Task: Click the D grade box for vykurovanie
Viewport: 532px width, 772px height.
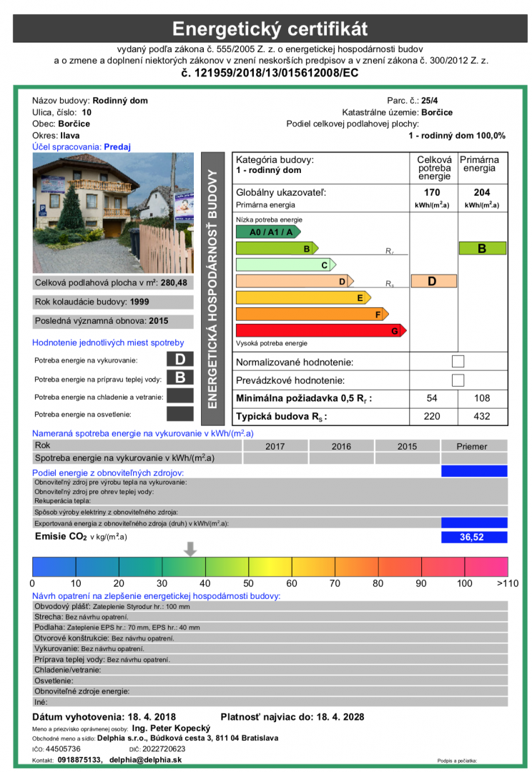Action: click(x=179, y=359)
